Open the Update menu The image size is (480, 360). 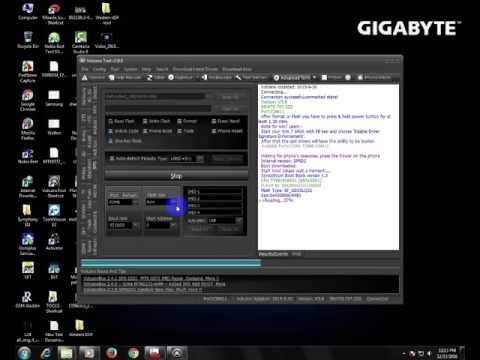click(x=131, y=69)
